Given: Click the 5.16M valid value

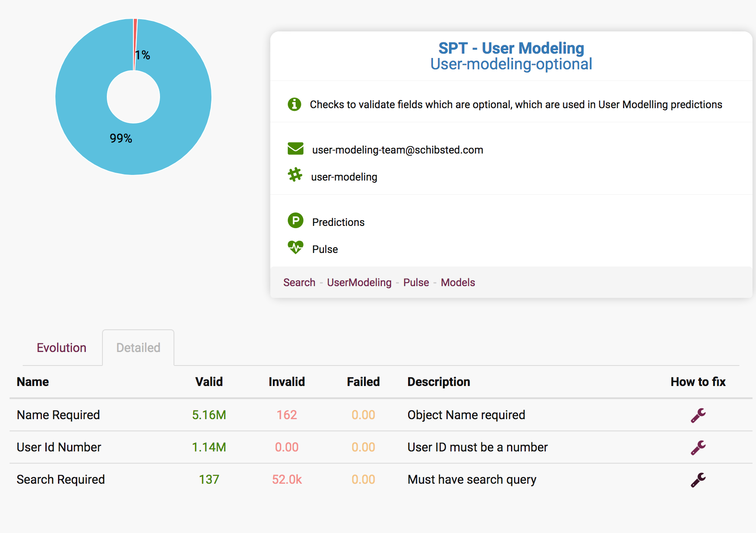Looking at the screenshot, I should click(x=209, y=415).
